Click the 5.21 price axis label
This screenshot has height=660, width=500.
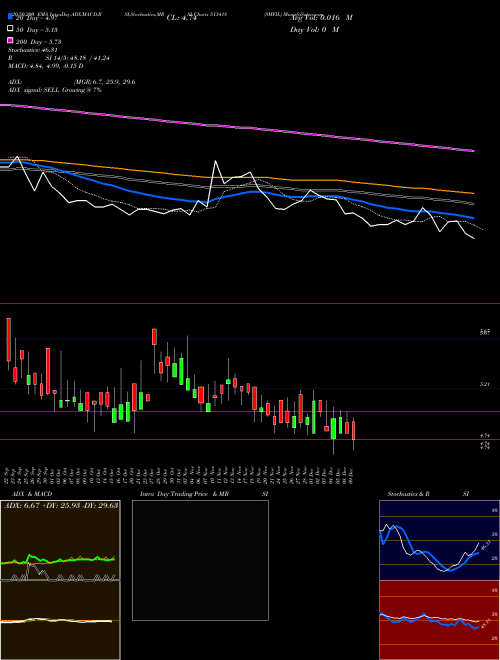485,384
